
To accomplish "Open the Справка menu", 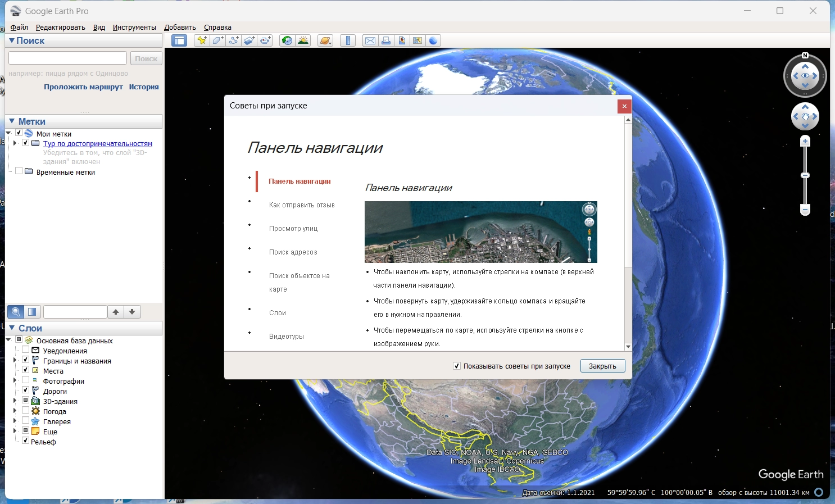I will tap(217, 27).
